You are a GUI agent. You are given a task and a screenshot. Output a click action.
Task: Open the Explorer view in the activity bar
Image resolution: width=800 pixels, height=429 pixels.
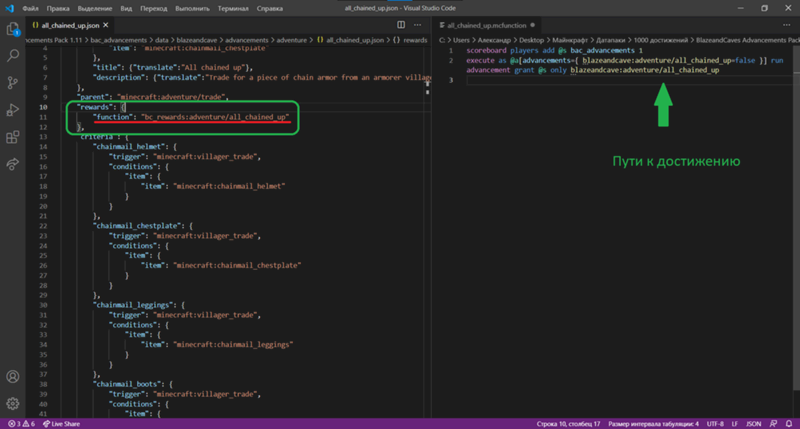click(x=13, y=30)
